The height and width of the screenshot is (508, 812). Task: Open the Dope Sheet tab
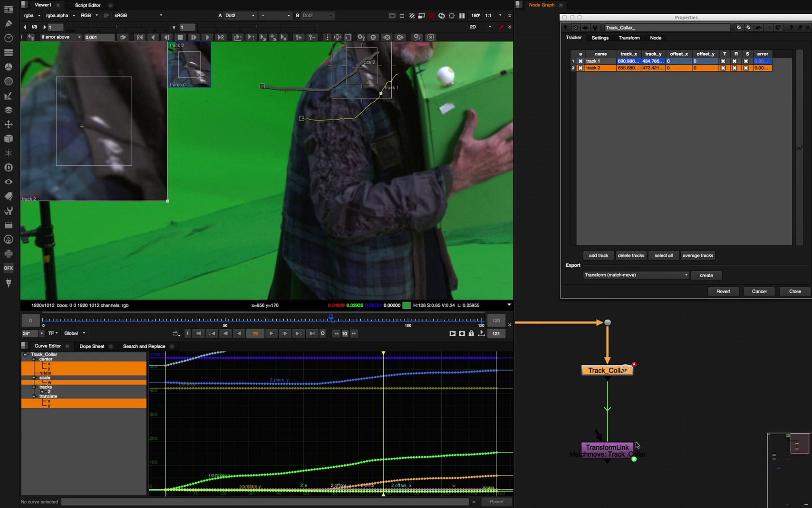tap(92, 346)
